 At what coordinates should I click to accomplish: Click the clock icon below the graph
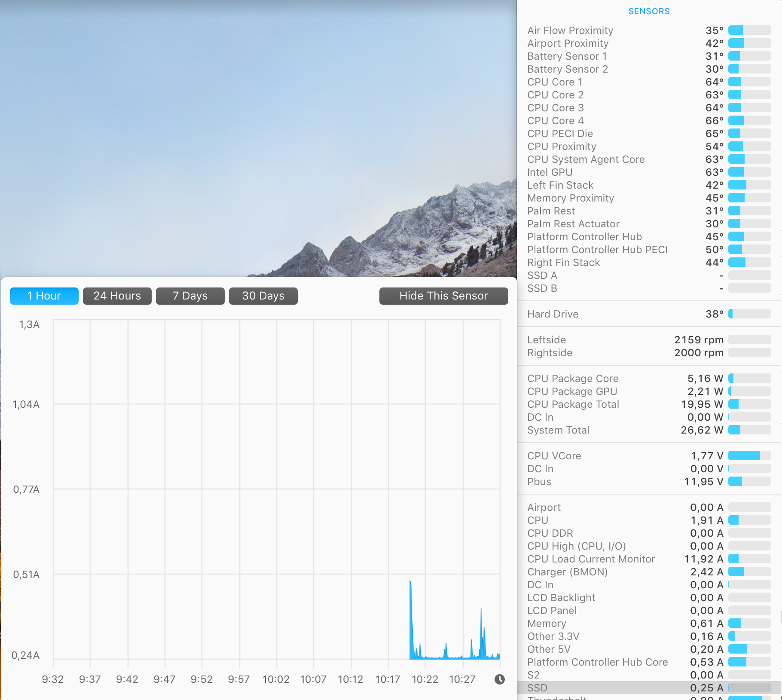click(x=500, y=679)
